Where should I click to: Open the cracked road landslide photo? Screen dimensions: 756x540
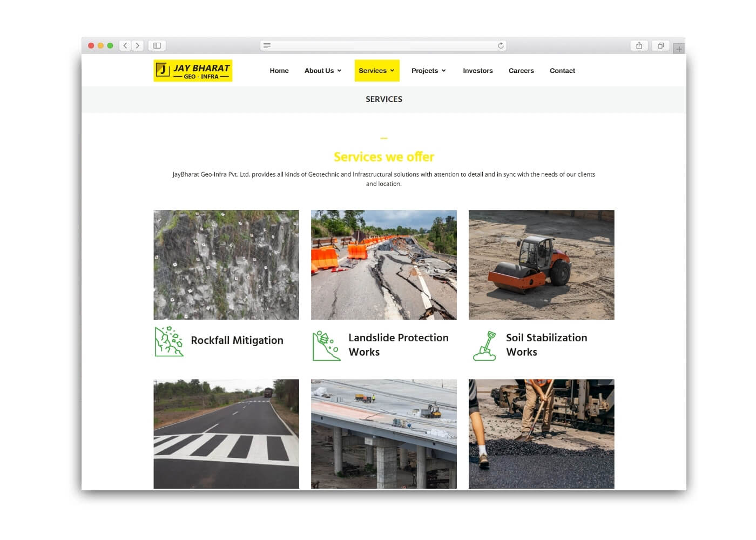(x=384, y=265)
